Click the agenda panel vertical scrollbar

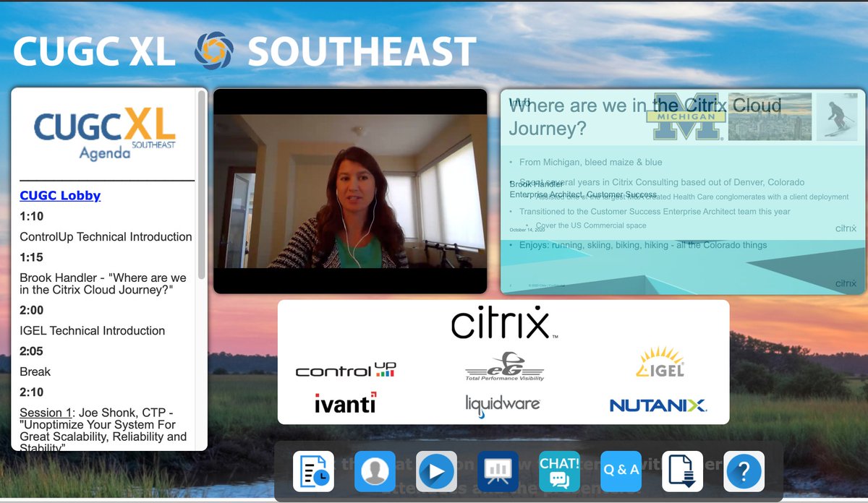[x=201, y=186]
